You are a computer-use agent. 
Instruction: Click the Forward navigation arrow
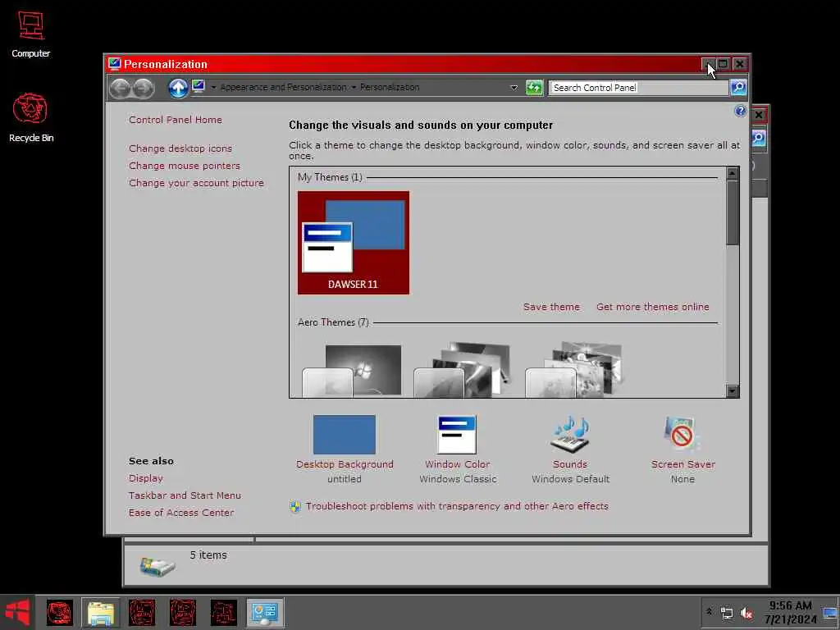point(143,88)
